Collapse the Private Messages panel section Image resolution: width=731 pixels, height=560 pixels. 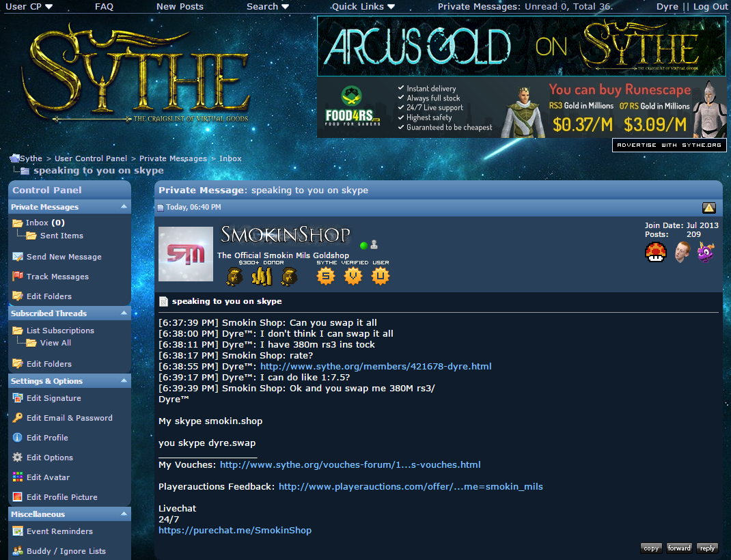124,206
